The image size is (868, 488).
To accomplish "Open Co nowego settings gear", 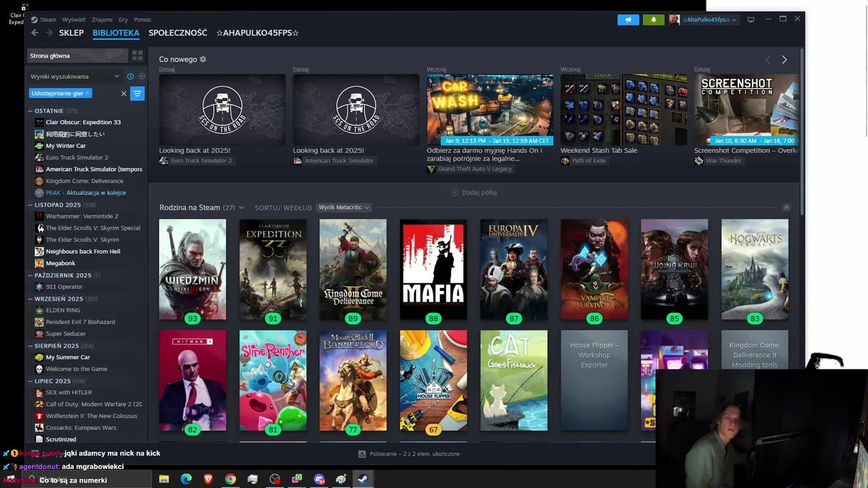I will pyautogui.click(x=203, y=60).
